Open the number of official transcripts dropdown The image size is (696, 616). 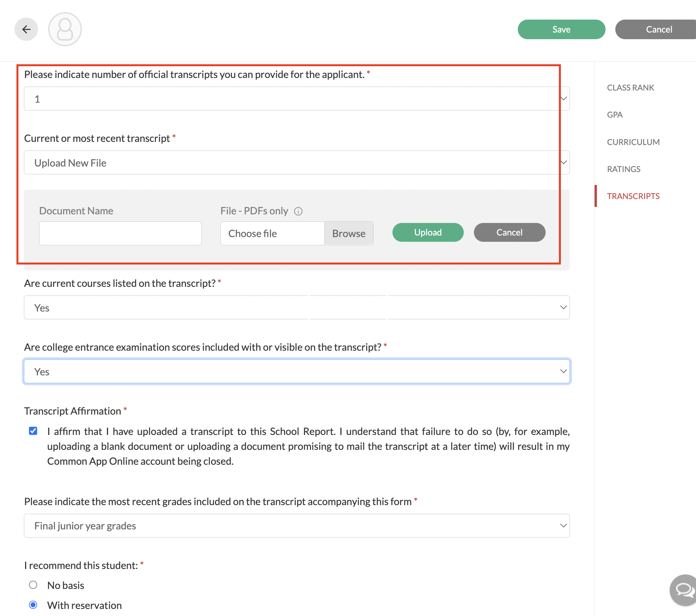click(297, 99)
